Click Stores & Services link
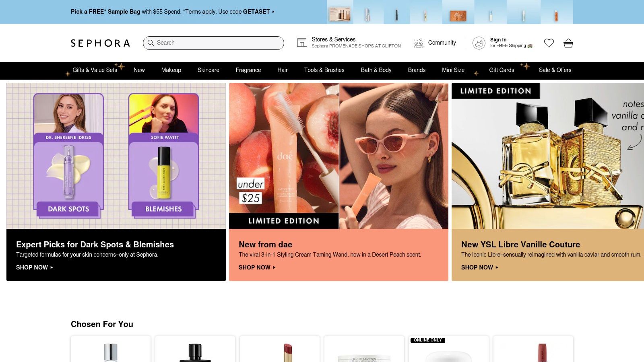This screenshot has width=644, height=362. [334, 39]
